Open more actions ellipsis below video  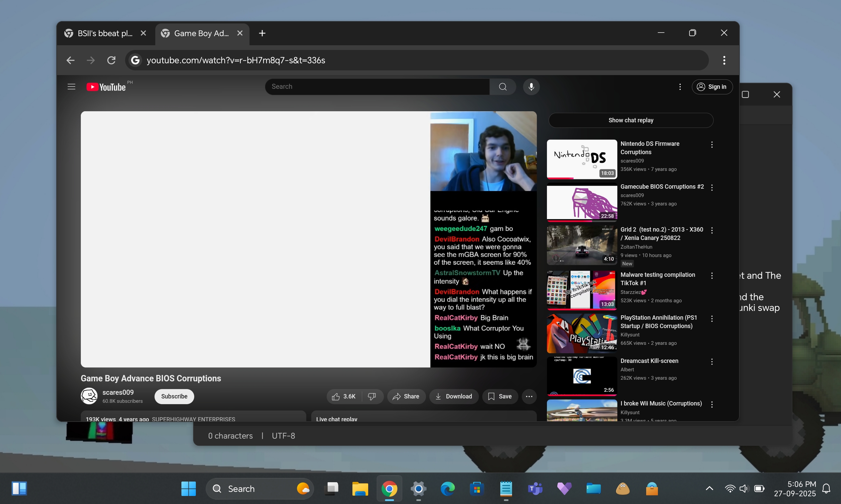(529, 396)
